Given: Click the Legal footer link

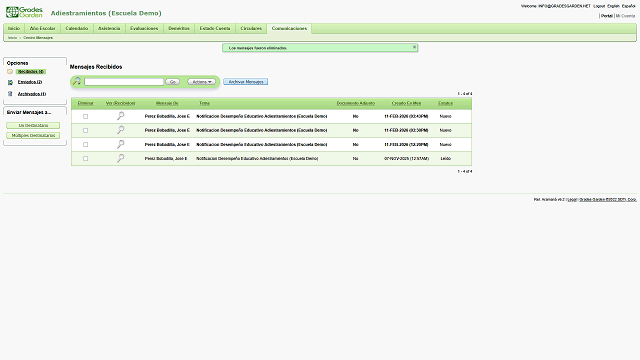Looking at the screenshot, I should point(572,200).
